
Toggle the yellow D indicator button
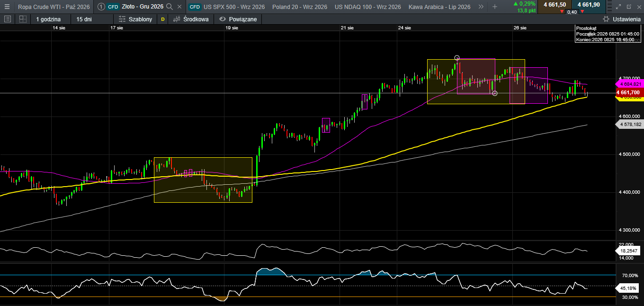tap(163, 19)
